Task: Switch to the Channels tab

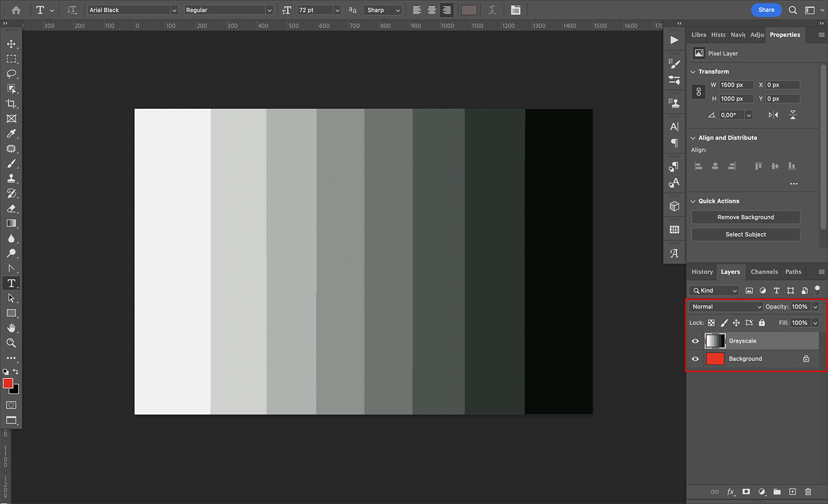Action: [764, 272]
